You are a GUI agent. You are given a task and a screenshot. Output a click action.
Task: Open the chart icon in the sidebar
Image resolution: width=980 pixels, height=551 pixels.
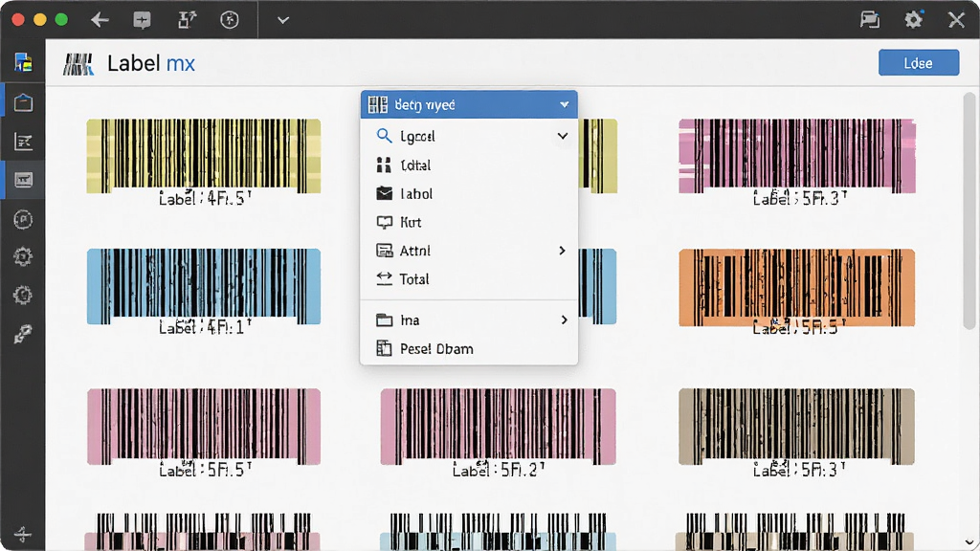(23, 142)
